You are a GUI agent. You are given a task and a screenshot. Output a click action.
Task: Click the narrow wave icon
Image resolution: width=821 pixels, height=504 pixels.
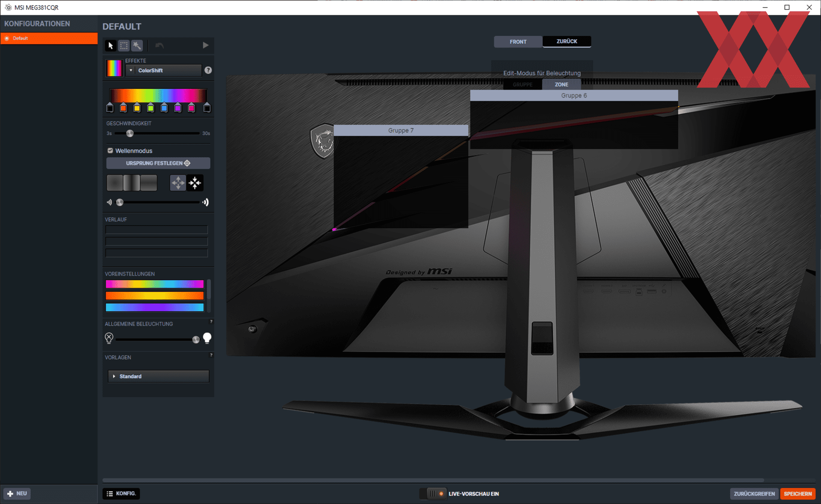[109, 202]
